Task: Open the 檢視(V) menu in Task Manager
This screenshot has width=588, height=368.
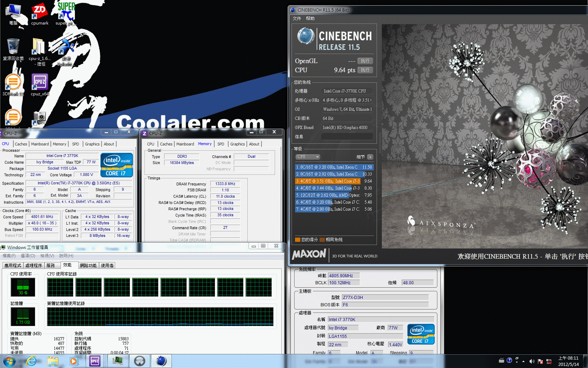Action: pyautogui.click(x=47, y=256)
